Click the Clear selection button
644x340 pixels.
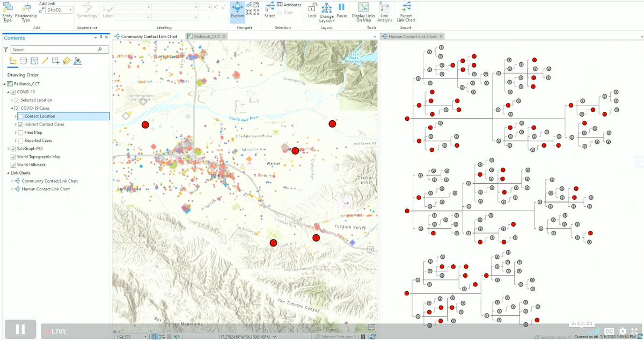[285, 12]
